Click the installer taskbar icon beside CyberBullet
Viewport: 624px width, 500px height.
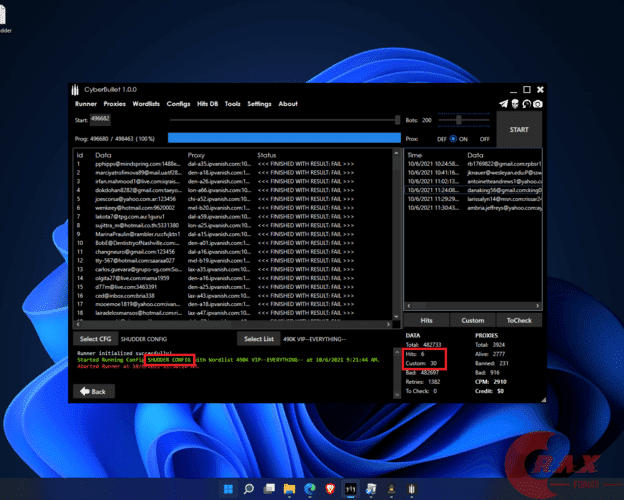[x=371, y=489]
